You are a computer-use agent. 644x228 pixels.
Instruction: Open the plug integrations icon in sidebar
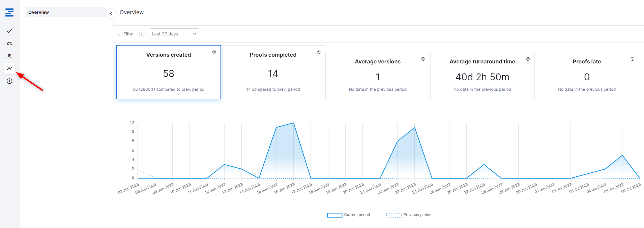coord(9,44)
